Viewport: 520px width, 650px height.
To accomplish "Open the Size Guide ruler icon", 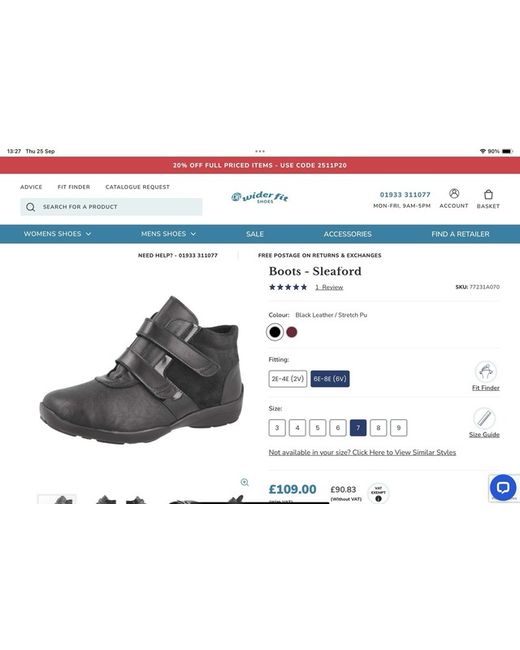I will 484,418.
